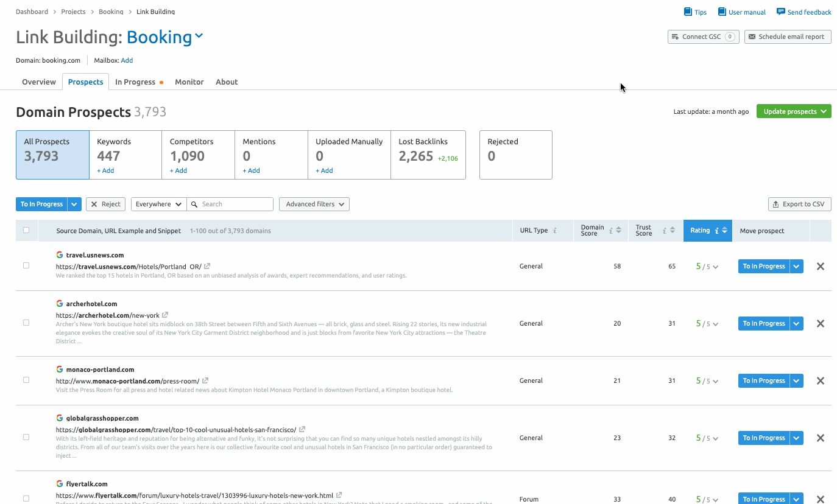837x504 pixels.
Task: Click Google icon beside monaco-portland.com
Action: pyautogui.click(x=60, y=369)
